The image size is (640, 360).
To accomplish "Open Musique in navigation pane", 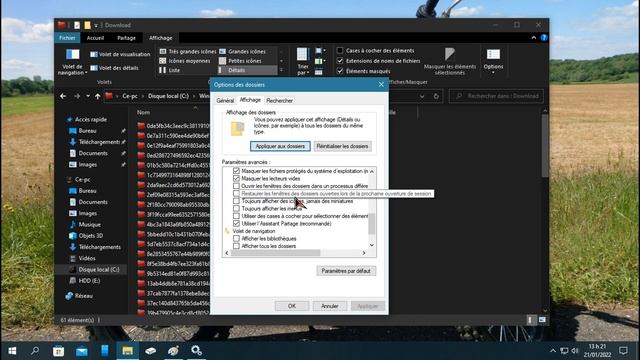I will 89,224.
